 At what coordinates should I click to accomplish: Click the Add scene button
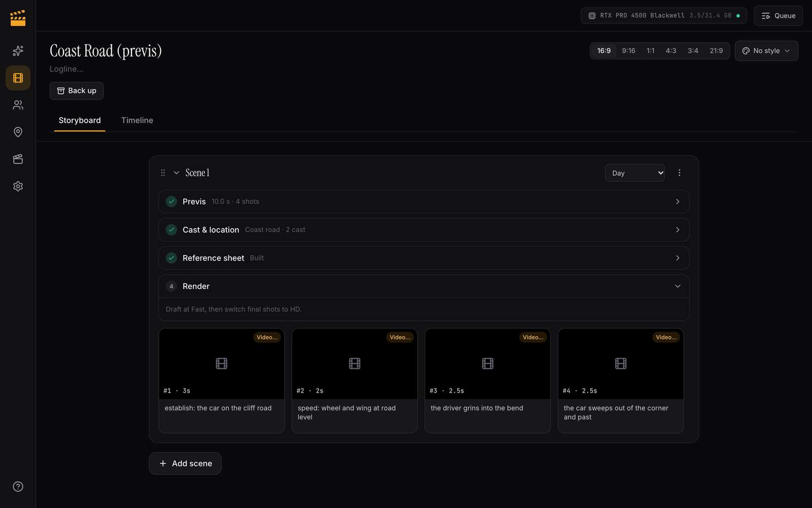[185, 463]
